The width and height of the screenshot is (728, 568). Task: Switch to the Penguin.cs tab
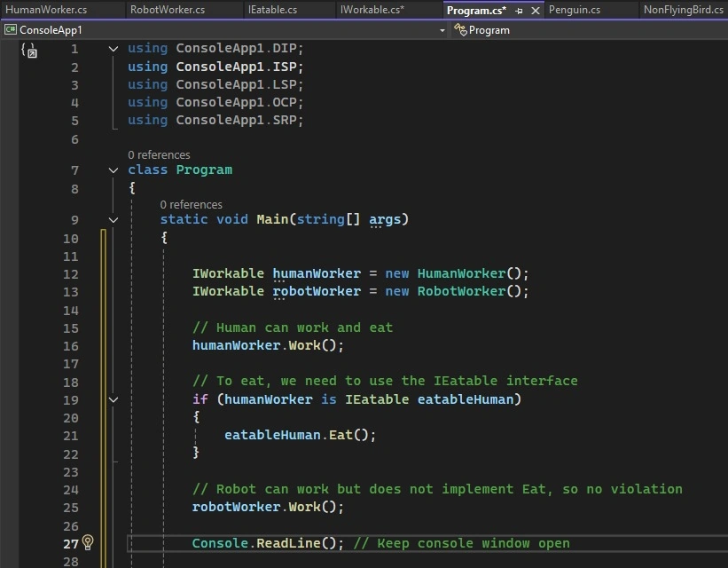(575, 10)
